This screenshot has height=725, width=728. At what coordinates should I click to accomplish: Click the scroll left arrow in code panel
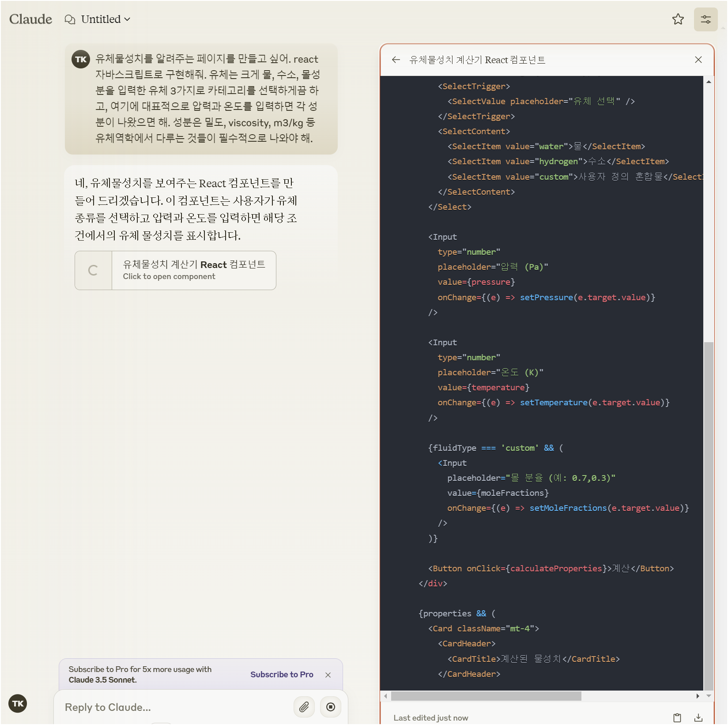(386, 696)
